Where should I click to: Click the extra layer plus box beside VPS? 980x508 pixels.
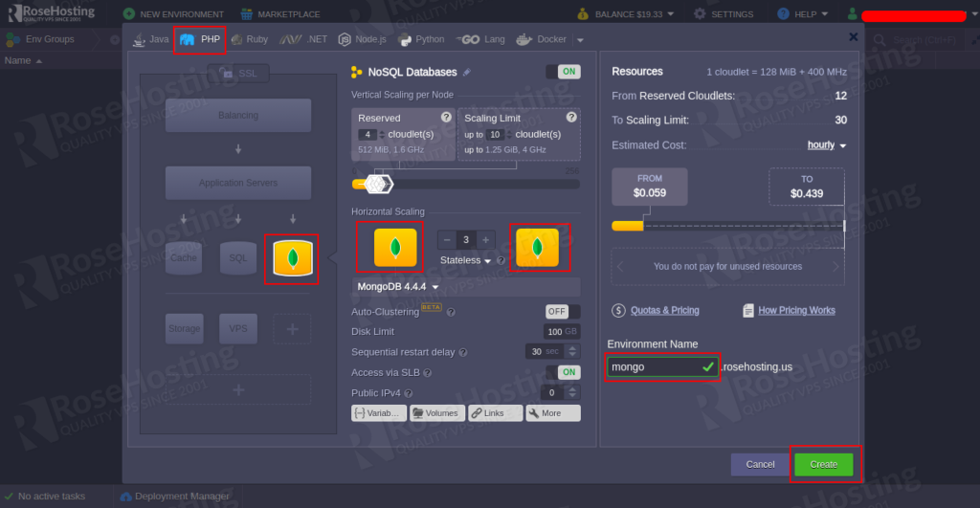pyautogui.click(x=292, y=329)
